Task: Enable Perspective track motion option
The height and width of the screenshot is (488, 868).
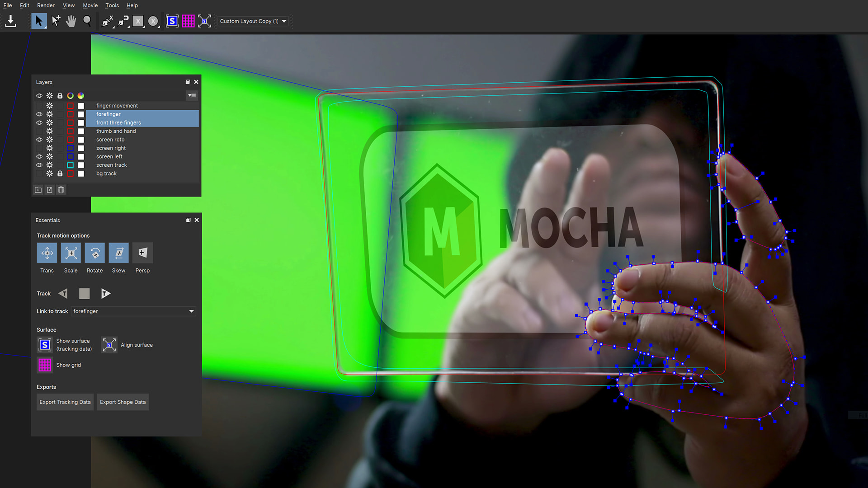Action: point(142,253)
